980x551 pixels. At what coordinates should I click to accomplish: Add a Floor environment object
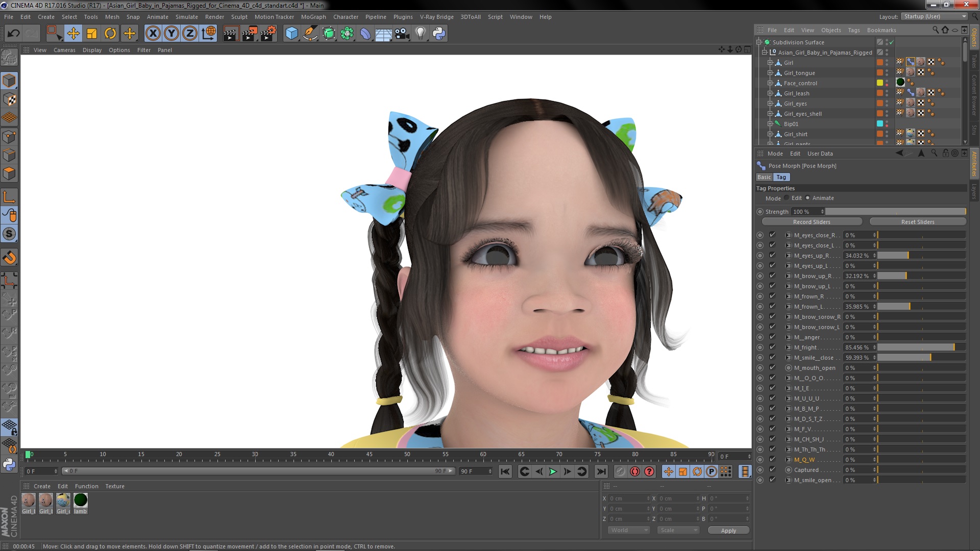click(383, 34)
